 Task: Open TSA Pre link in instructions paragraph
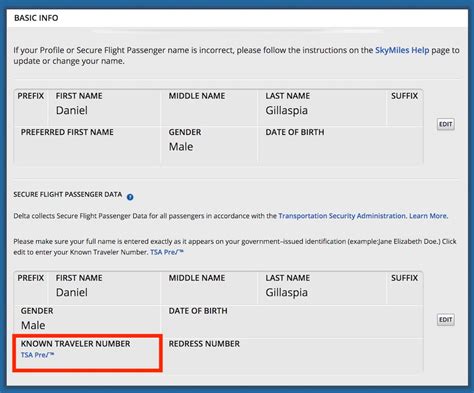[x=167, y=252]
